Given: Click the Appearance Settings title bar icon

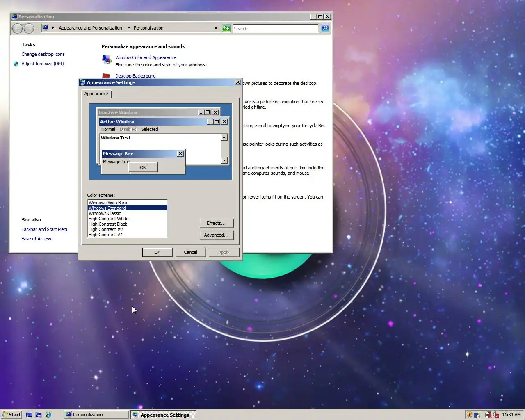Looking at the screenshot, I should pyautogui.click(x=82, y=82).
